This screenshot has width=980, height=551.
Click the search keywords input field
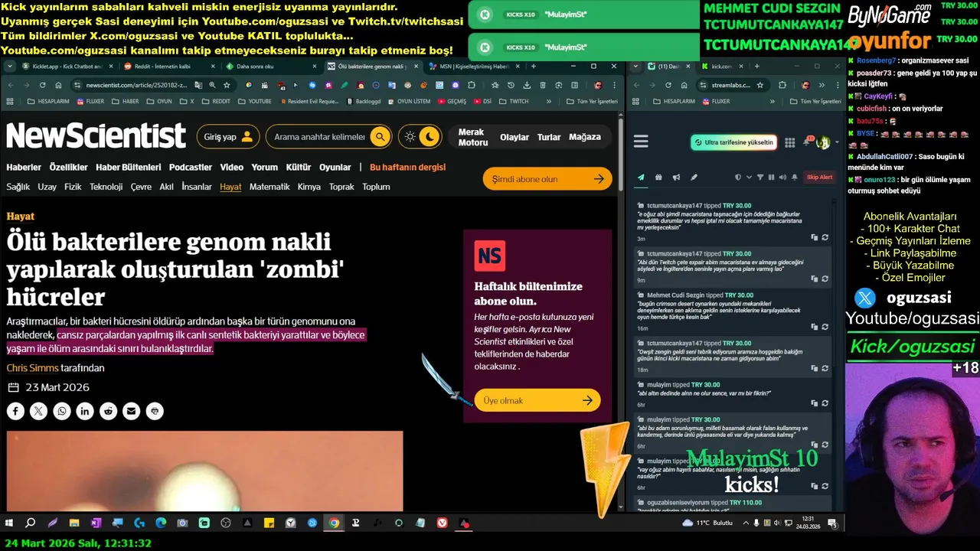[x=320, y=137]
